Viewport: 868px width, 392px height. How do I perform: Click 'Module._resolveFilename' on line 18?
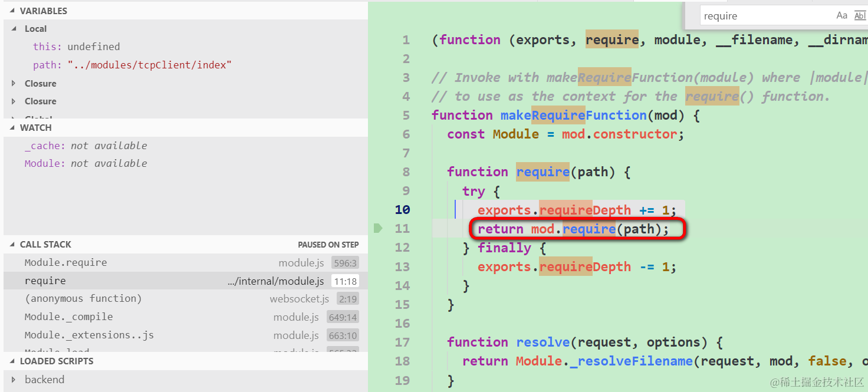point(604,361)
